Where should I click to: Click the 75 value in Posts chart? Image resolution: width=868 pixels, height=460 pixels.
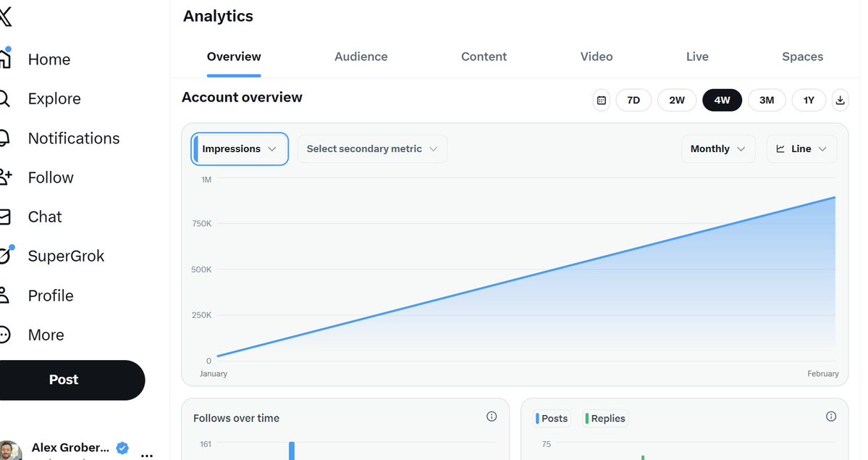pyautogui.click(x=547, y=444)
